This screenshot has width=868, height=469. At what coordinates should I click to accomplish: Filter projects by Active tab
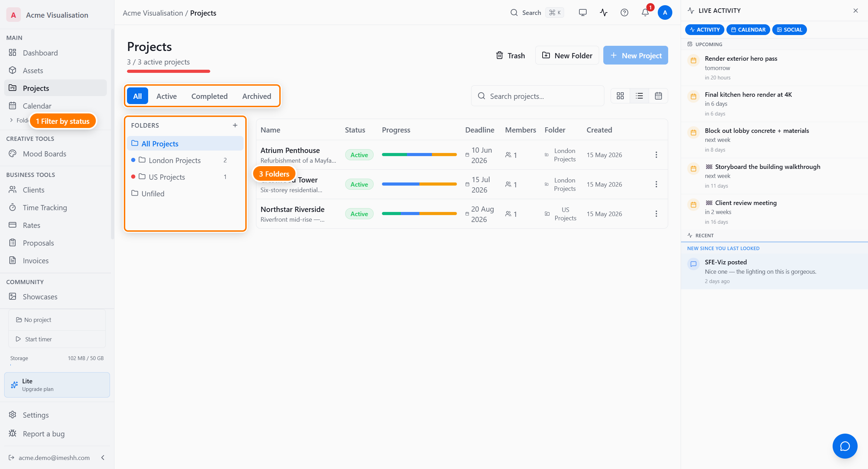coord(167,96)
